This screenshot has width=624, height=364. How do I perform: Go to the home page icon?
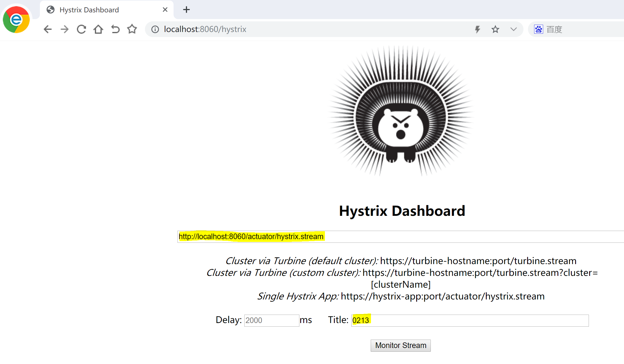click(x=98, y=29)
